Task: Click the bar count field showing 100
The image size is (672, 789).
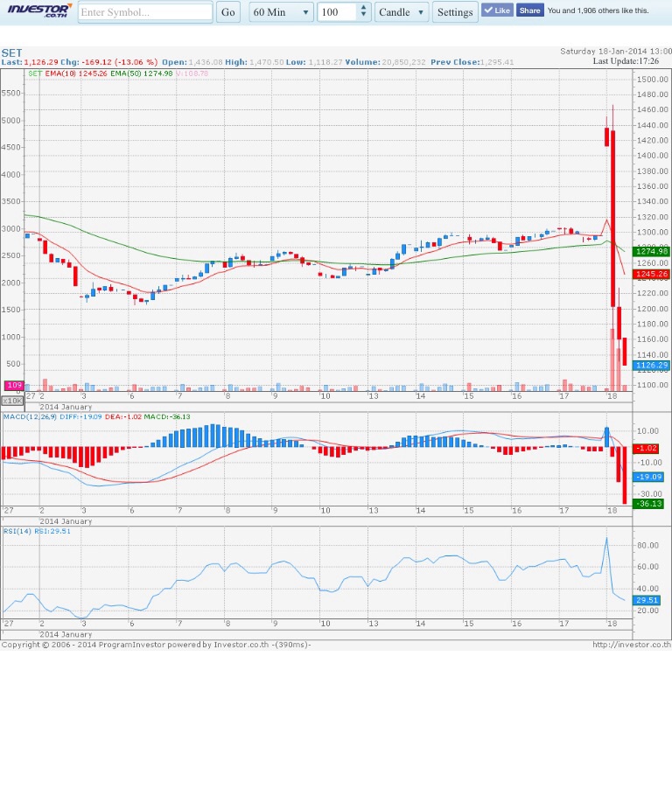Action: [x=337, y=12]
